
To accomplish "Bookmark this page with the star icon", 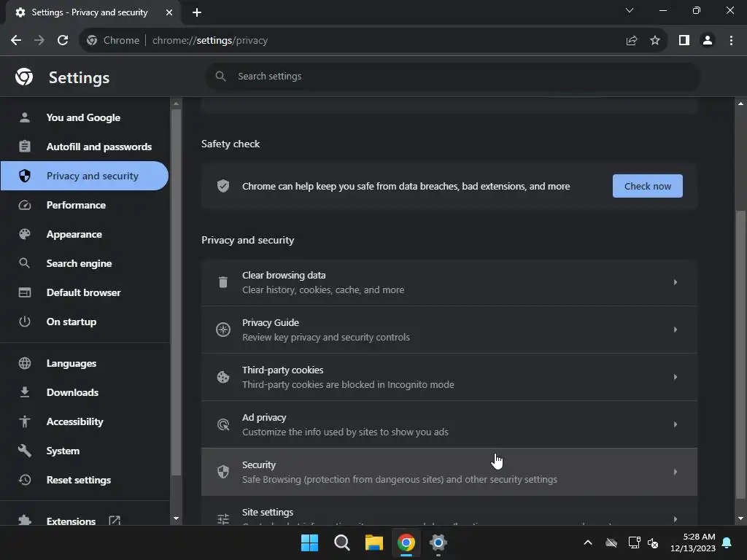I will (655, 41).
